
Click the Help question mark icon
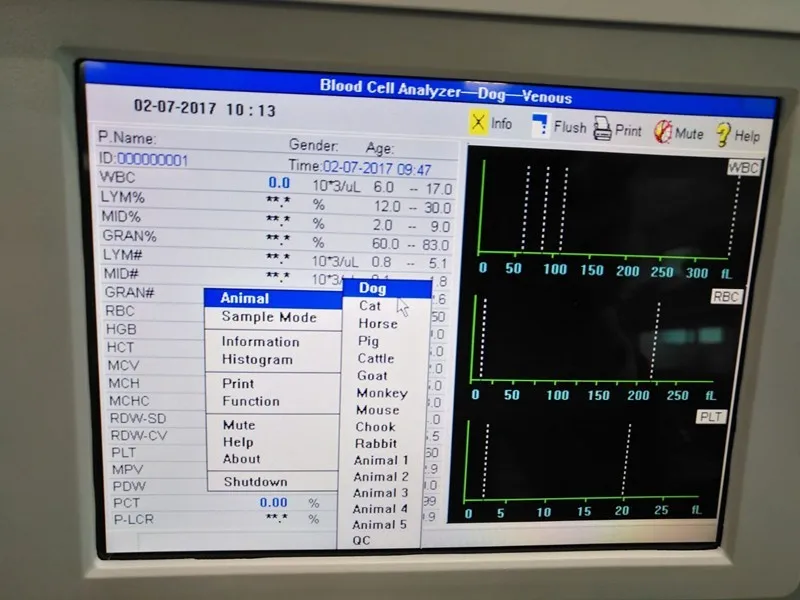(x=723, y=135)
